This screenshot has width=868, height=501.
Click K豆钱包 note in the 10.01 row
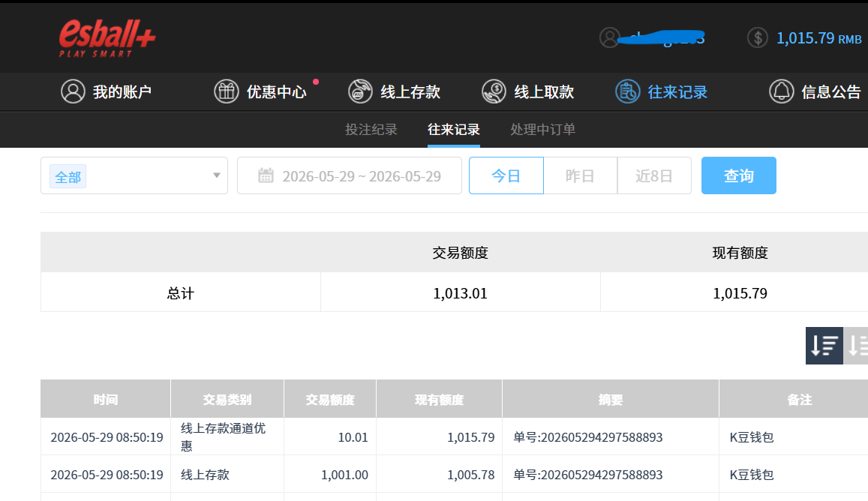tap(751, 436)
